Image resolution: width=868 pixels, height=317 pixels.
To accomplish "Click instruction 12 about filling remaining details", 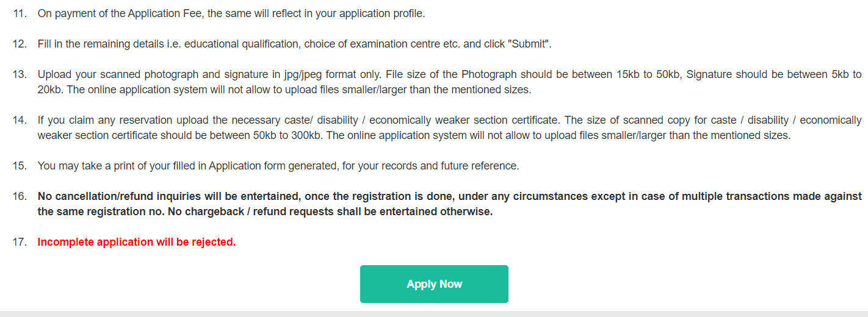I will coord(295,44).
